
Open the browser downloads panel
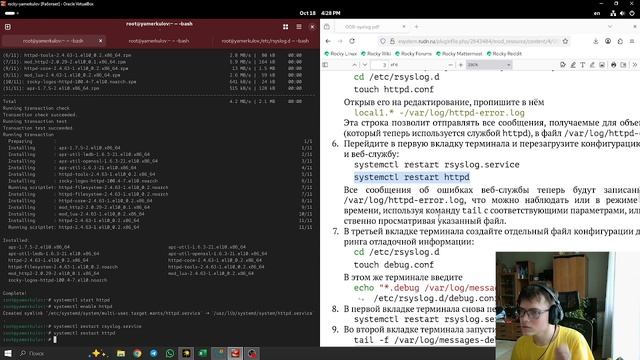click(x=596, y=41)
